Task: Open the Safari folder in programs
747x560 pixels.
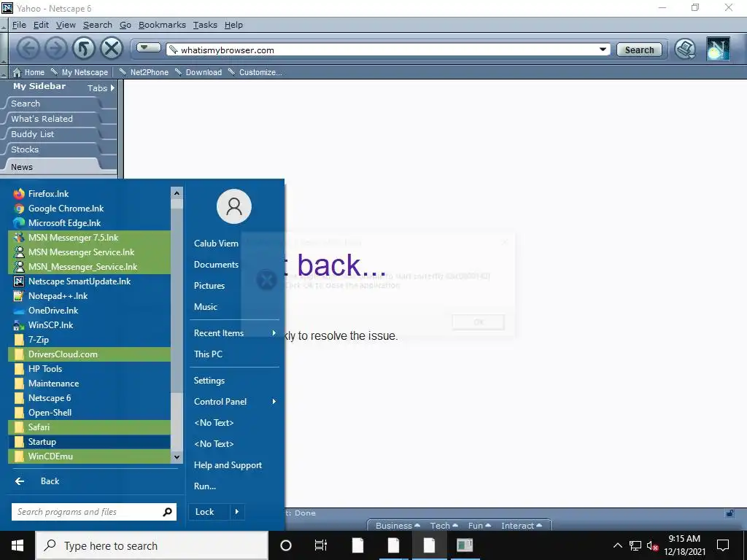Action: 89,427
